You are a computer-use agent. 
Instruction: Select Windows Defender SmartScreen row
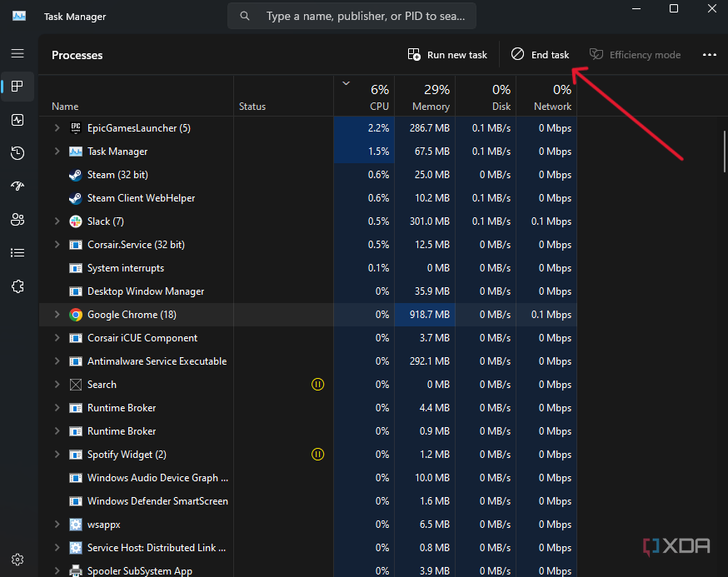coord(308,501)
